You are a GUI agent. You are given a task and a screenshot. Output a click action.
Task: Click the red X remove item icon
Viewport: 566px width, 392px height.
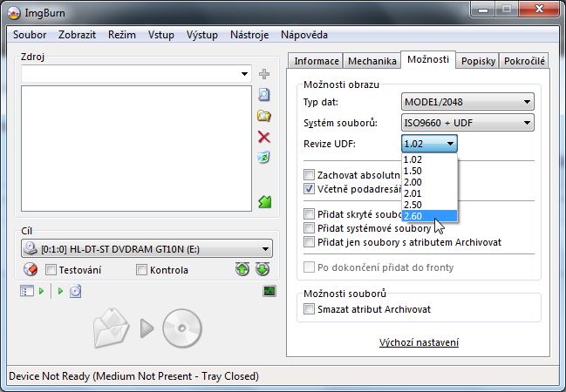coord(264,137)
